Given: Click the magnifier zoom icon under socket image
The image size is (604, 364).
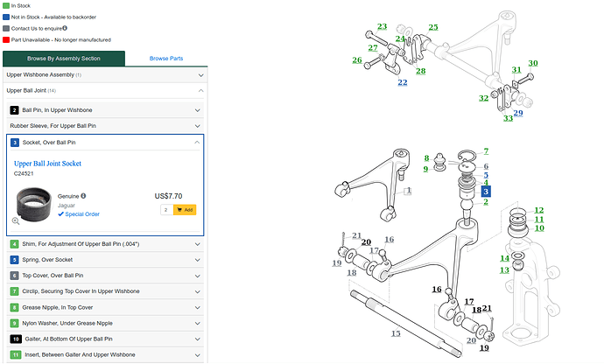Looking at the screenshot, I should (16, 221).
